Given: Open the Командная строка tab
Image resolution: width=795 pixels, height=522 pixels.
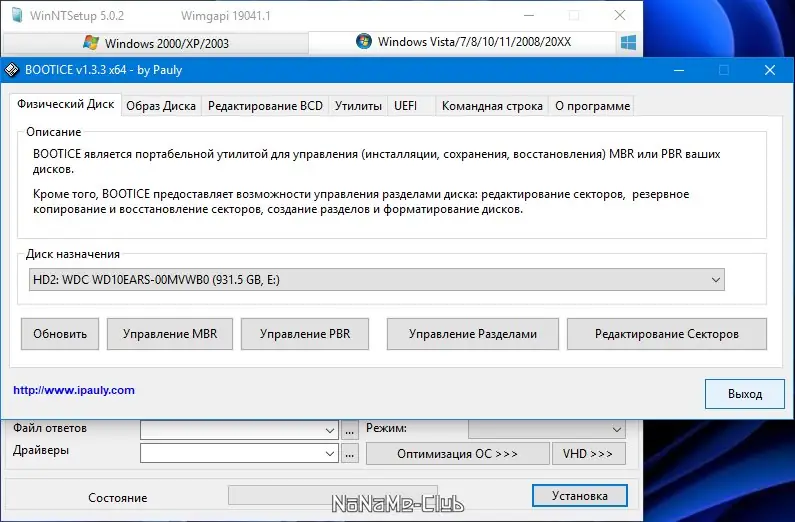Looking at the screenshot, I should point(492,106).
